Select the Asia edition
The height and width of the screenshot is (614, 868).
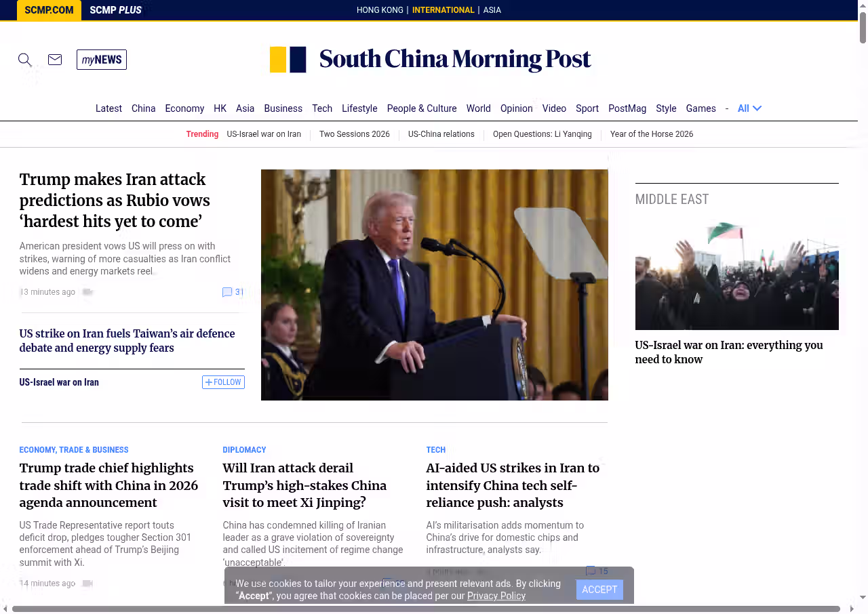coord(492,10)
